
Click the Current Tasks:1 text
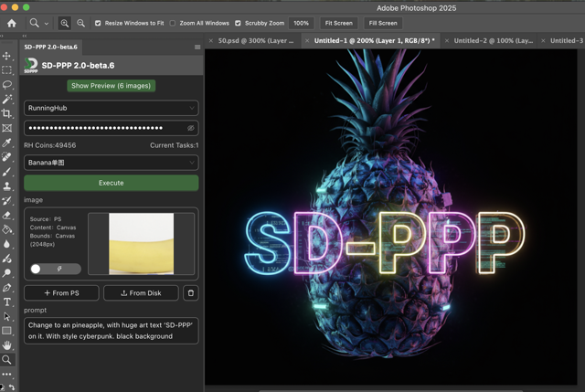coord(175,145)
